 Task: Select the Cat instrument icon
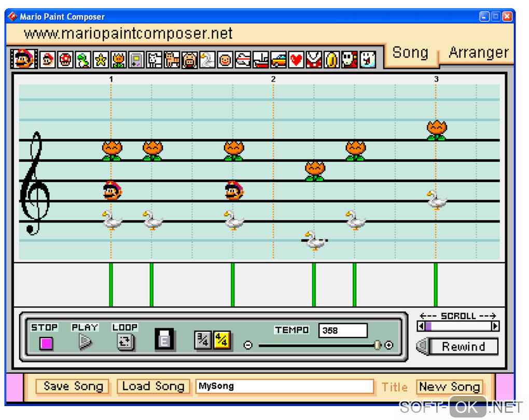172,60
